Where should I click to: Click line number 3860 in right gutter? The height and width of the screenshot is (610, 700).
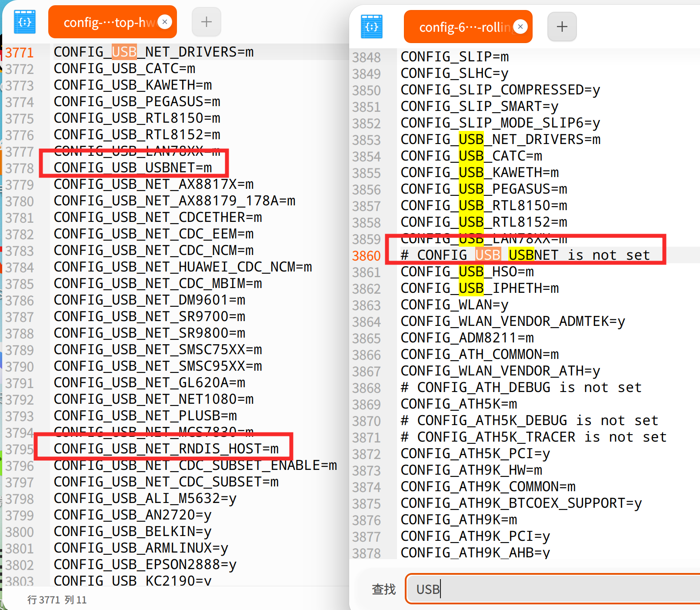(x=366, y=256)
